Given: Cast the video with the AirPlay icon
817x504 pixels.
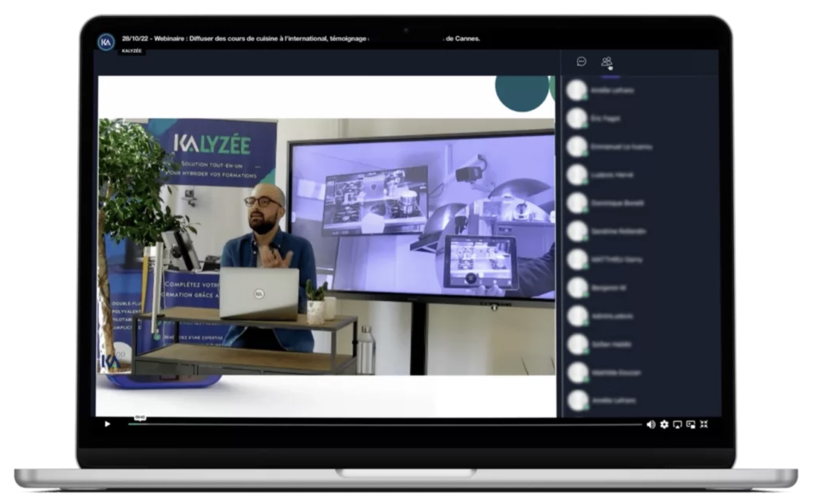Looking at the screenshot, I should pos(677,425).
